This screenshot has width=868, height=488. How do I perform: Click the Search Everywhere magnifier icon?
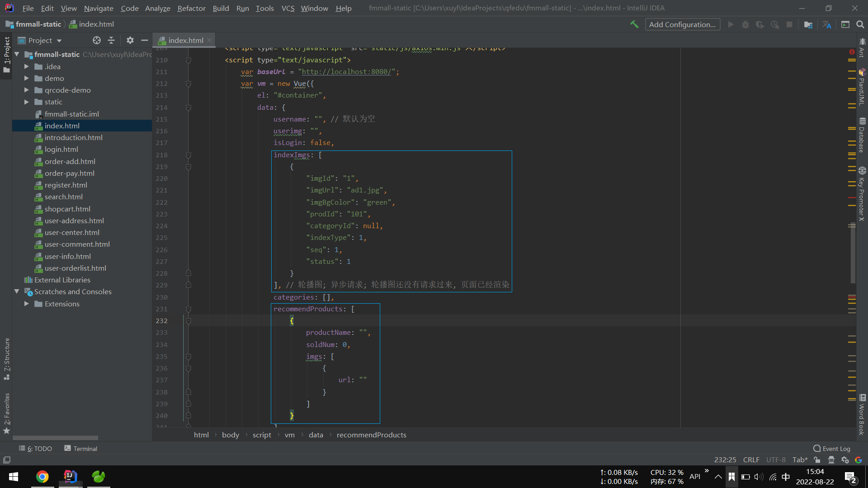(860, 24)
